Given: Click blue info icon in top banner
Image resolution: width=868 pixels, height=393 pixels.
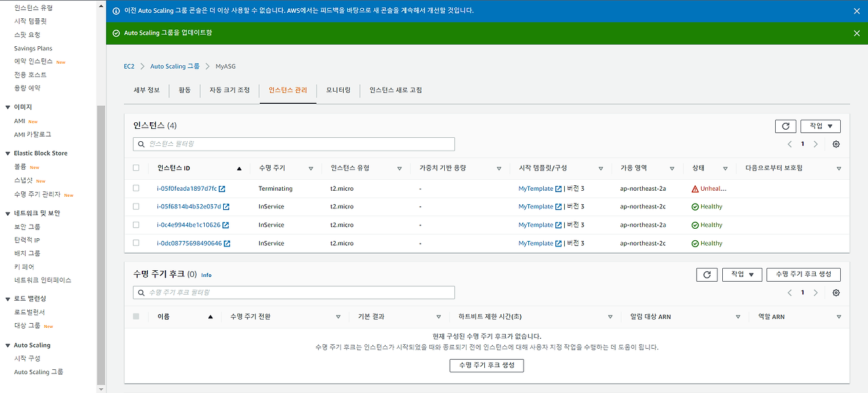Looking at the screenshot, I should point(116,11).
